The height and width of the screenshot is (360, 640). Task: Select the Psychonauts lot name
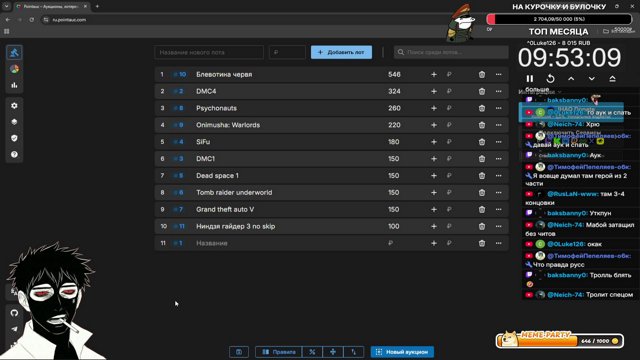tap(216, 108)
